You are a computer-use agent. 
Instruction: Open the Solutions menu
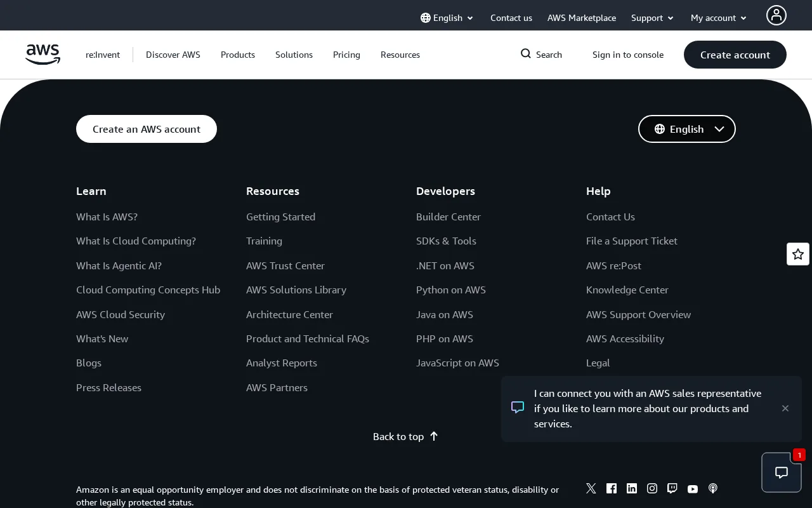click(294, 55)
